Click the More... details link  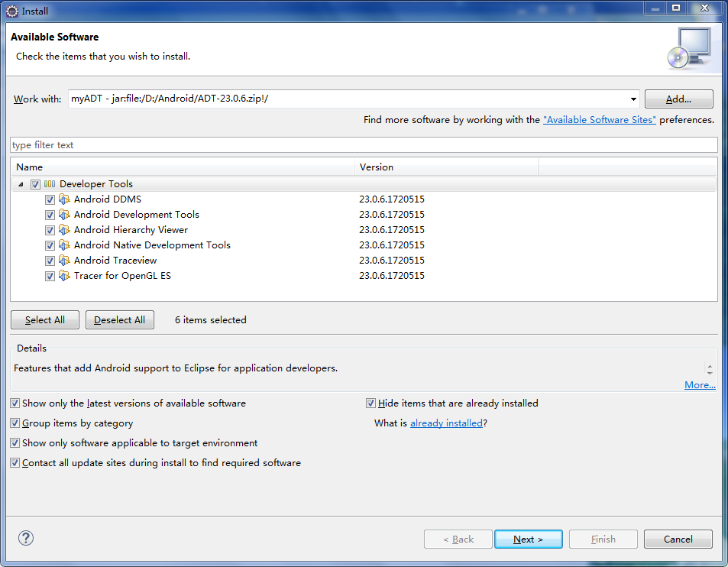pyautogui.click(x=700, y=385)
